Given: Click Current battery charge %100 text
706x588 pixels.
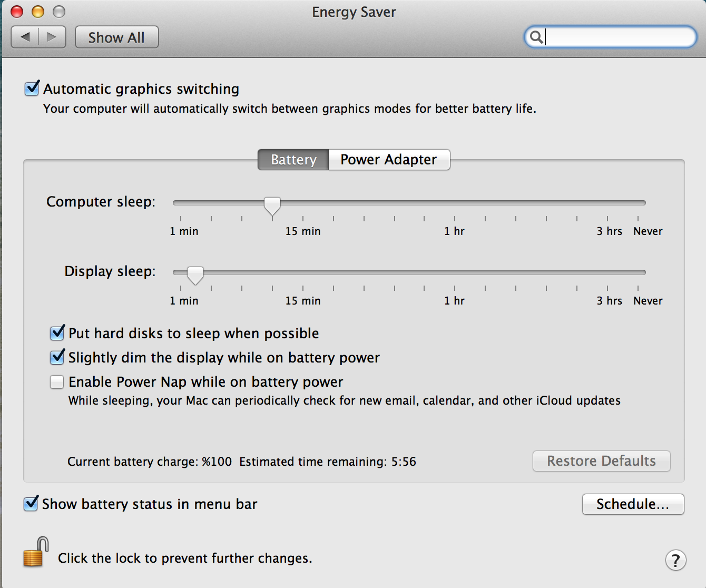Looking at the screenshot, I should pyautogui.click(x=150, y=462).
